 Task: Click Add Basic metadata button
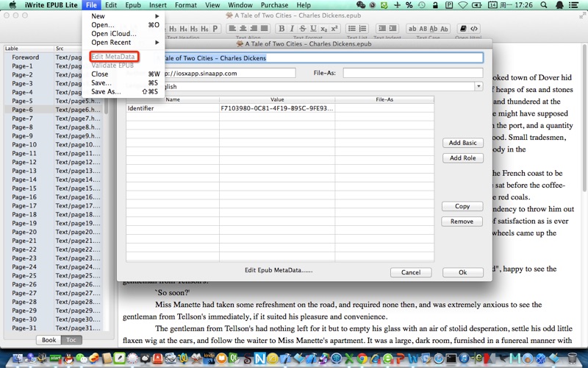click(463, 143)
